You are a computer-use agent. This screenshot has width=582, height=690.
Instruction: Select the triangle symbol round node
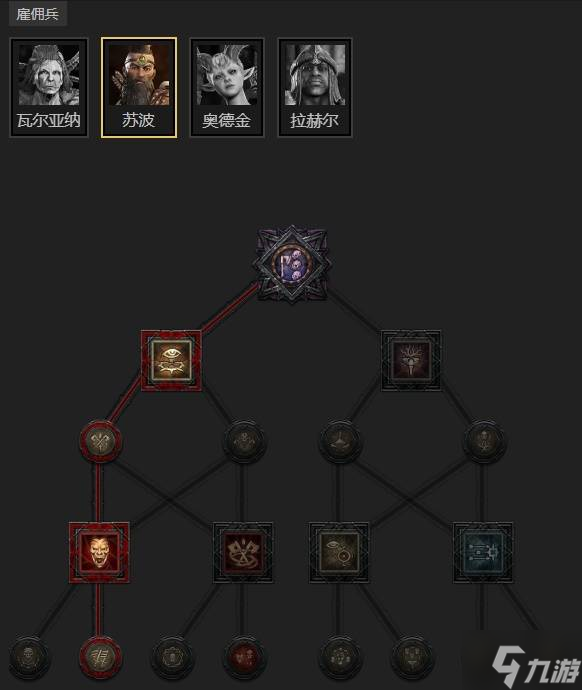click(340, 441)
